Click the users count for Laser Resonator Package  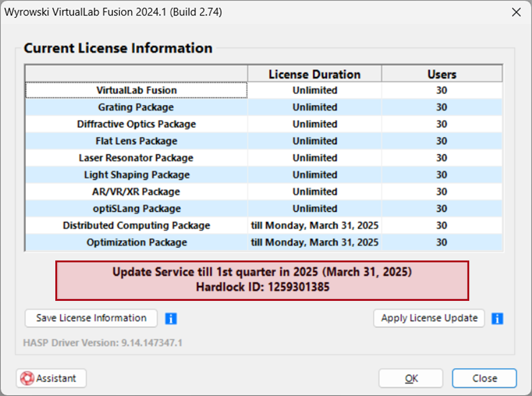[442, 158]
